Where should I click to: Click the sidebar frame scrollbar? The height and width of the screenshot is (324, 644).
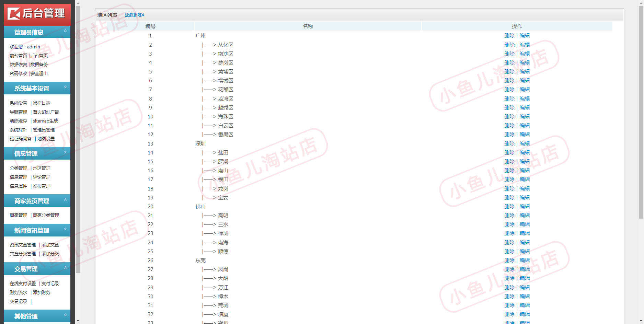[78, 139]
